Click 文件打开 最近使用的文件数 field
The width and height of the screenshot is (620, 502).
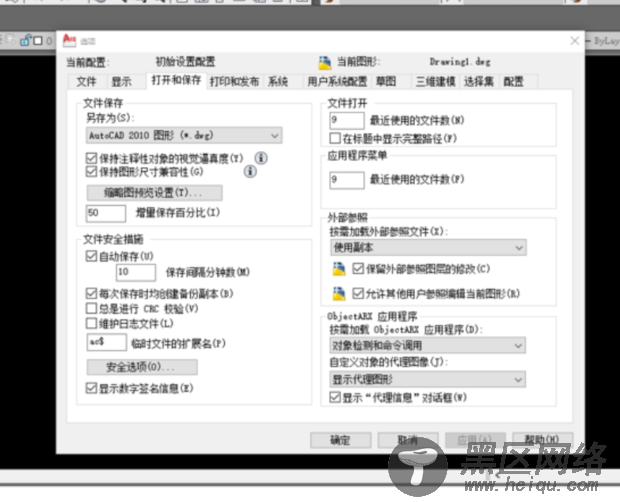point(347,121)
